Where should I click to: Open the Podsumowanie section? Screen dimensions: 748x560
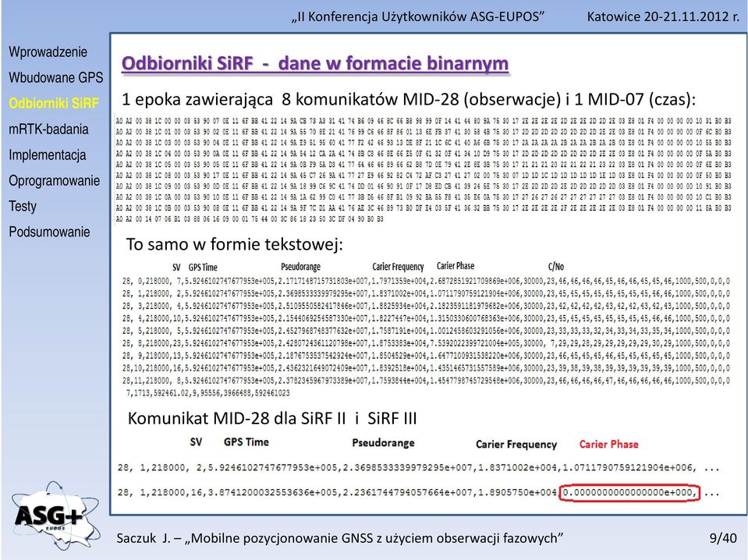(49, 232)
